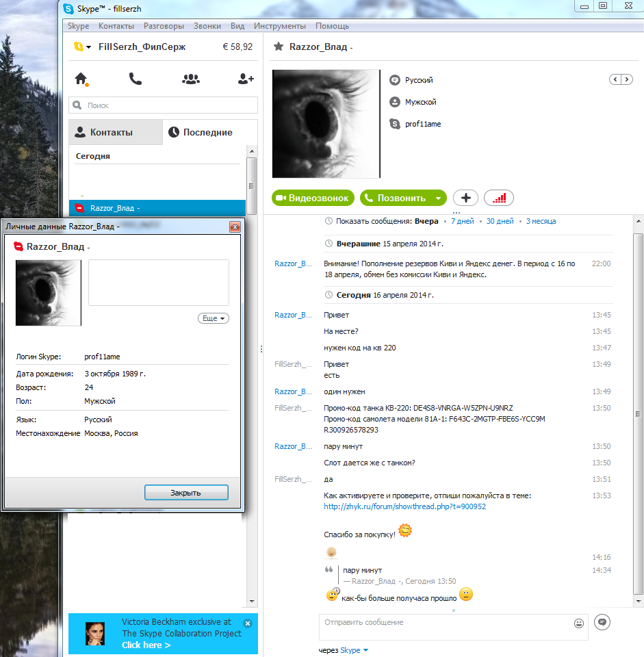Click the send message speech bubble button
The height and width of the screenshot is (657, 644).
coord(602,622)
